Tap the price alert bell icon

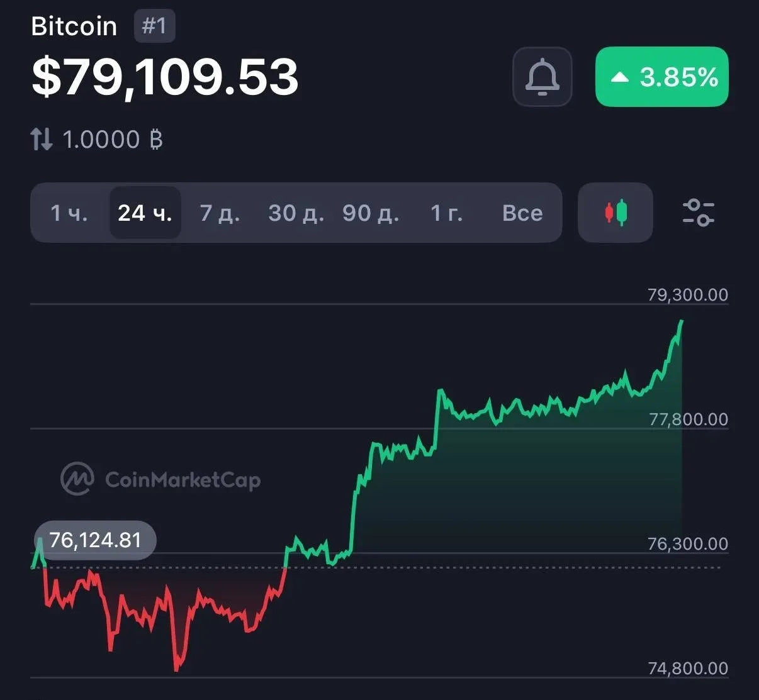pyautogui.click(x=542, y=77)
